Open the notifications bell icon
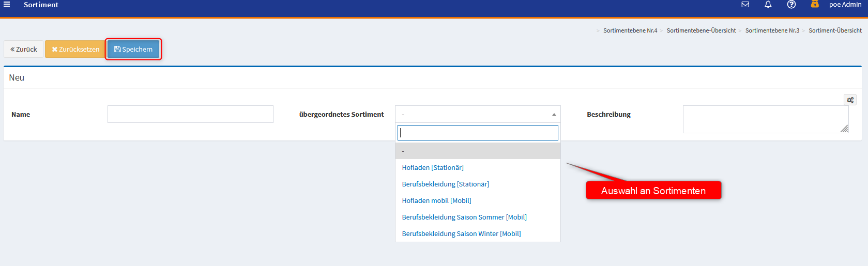The width and height of the screenshot is (868, 266). coord(768,5)
